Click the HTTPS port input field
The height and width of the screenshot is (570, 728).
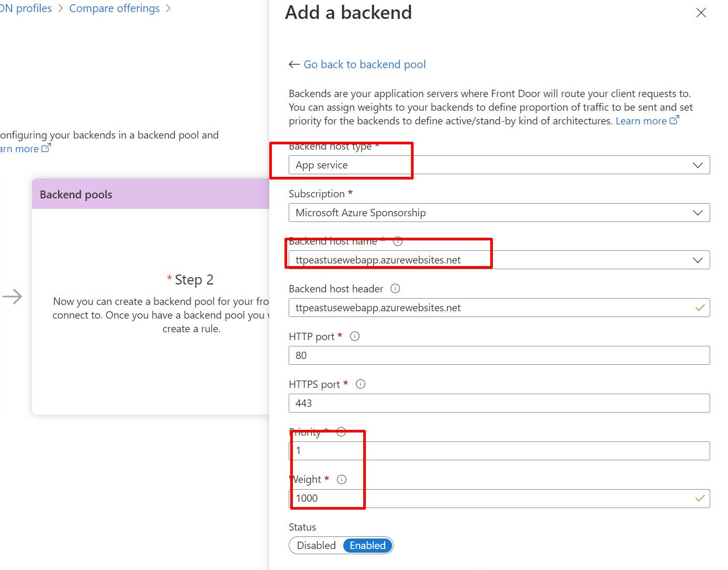tap(499, 403)
